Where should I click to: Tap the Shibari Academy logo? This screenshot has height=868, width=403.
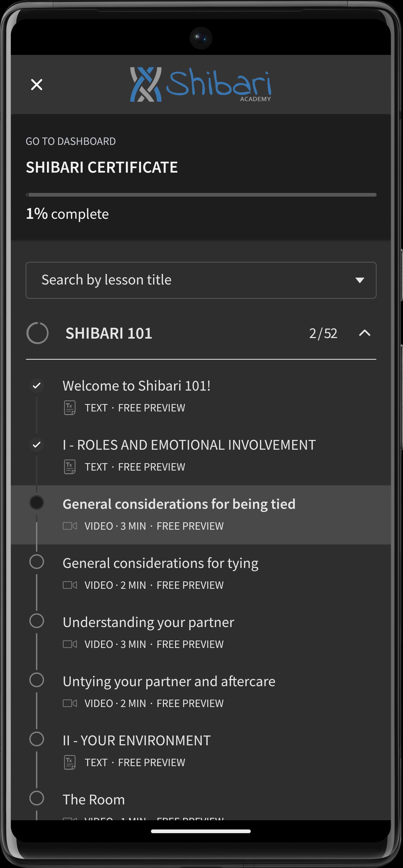click(x=201, y=84)
